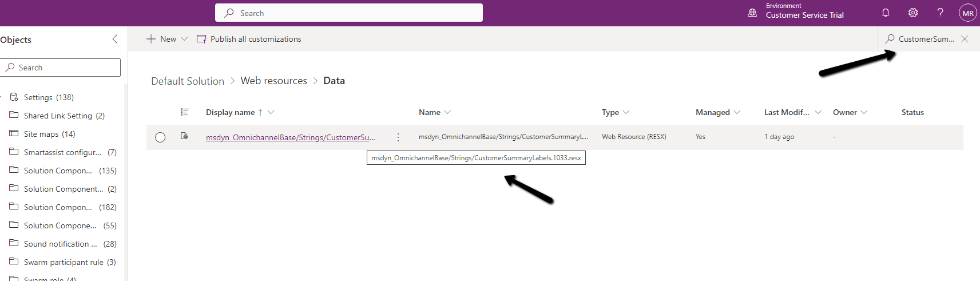
Task: Clear the CustomerSum search filter
Action: coord(965,39)
